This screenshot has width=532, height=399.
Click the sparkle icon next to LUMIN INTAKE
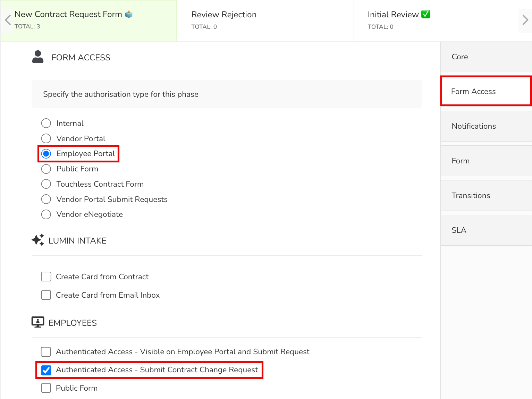(x=38, y=240)
